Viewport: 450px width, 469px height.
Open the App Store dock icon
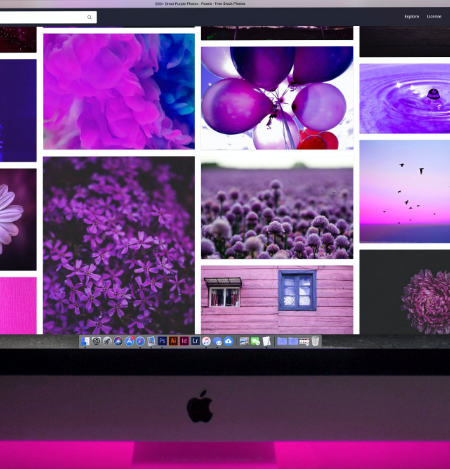(x=129, y=341)
